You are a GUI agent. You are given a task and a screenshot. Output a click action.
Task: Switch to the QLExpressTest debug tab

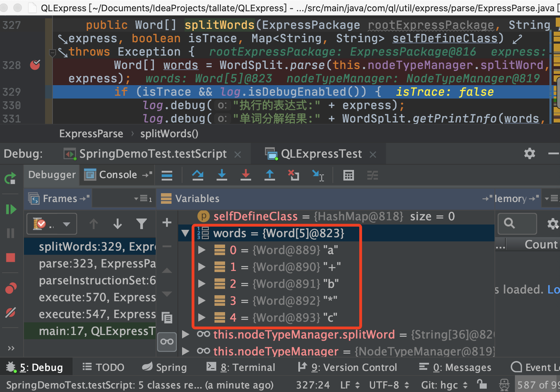coord(321,154)
